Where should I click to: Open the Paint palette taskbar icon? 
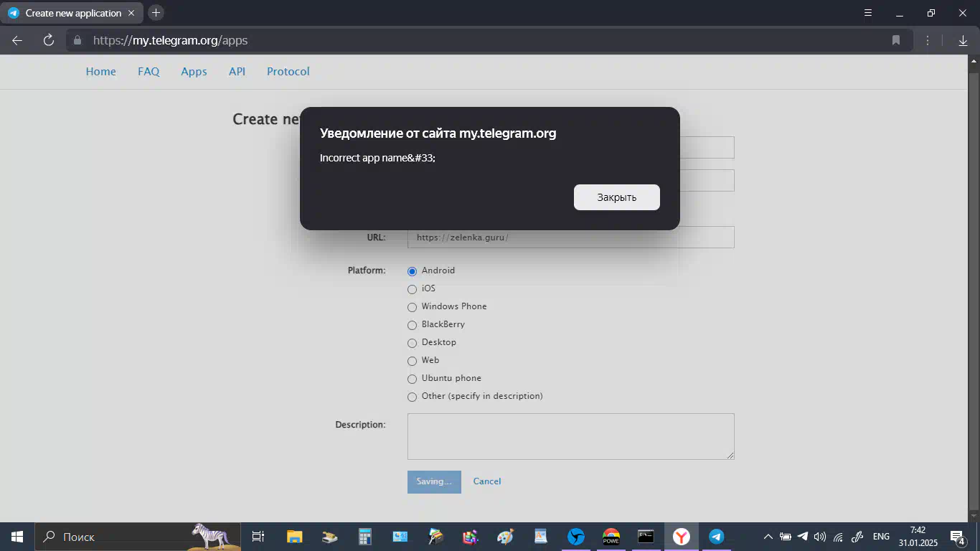pyautogui.click(x=506, y=537)
